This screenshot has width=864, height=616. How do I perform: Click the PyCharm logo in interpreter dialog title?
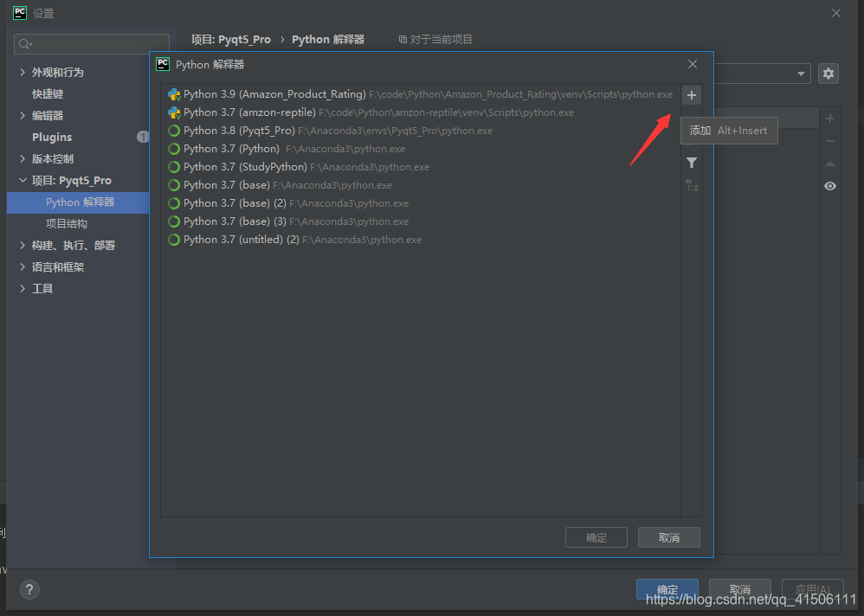coord(163,64)
